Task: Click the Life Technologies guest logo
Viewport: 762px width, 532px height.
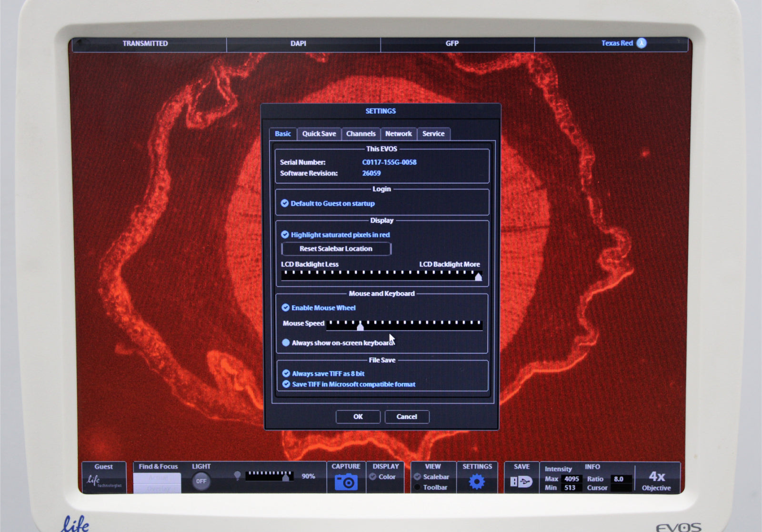Action: point(103,481)
